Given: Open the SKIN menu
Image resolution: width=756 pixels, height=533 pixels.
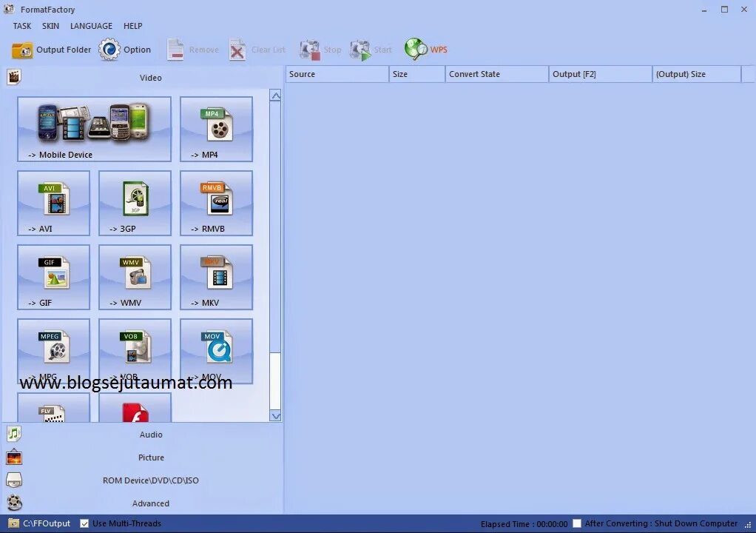Looking at the screenshot, I should coord(50,26).
